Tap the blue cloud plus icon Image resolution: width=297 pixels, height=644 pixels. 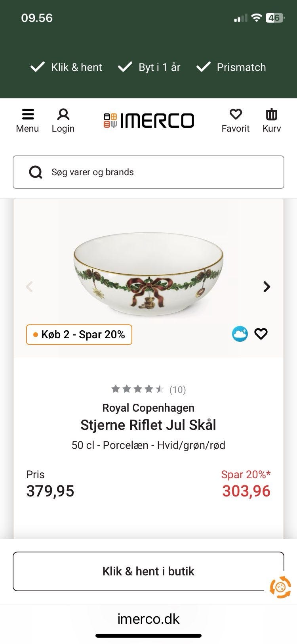[x=240, y=334]
